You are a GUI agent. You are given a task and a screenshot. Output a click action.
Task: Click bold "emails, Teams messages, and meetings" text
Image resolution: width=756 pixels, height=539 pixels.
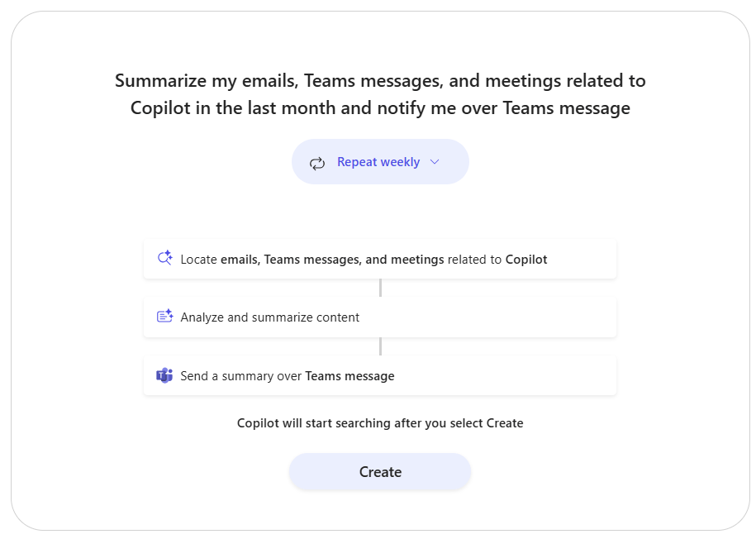[x=332, y=260]
